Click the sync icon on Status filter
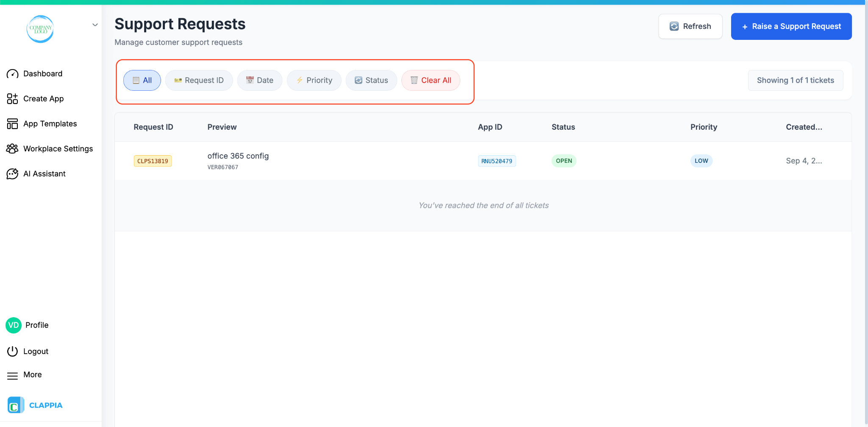The image size is (868, 427). pyautogui.click(x=359, y=80)
